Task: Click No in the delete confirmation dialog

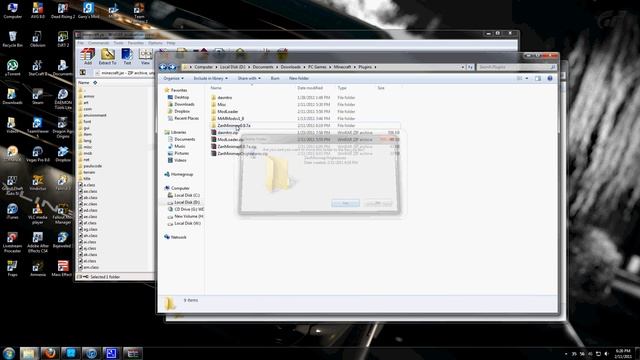Action: [x=378, y=203]
